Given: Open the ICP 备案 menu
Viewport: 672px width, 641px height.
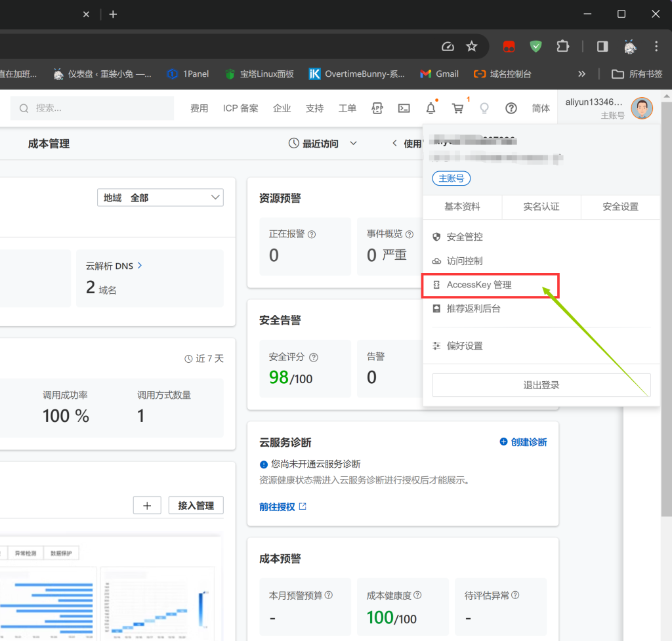Looking at the screenshot, I should point(240,108).
